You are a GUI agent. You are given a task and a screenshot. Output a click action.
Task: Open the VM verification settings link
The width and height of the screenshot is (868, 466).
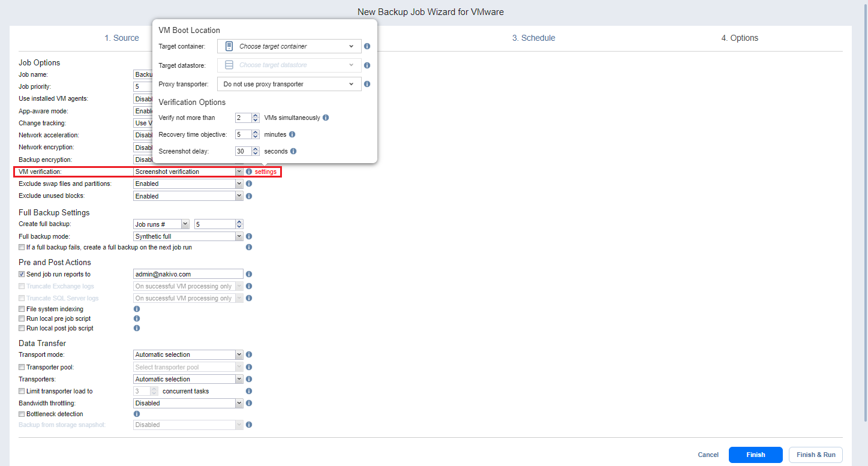click(266, 172)
